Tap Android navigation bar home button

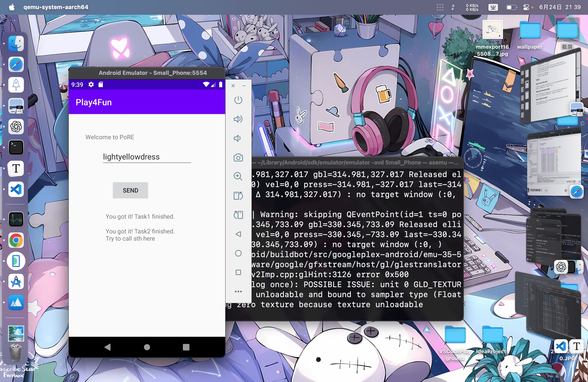147,347
